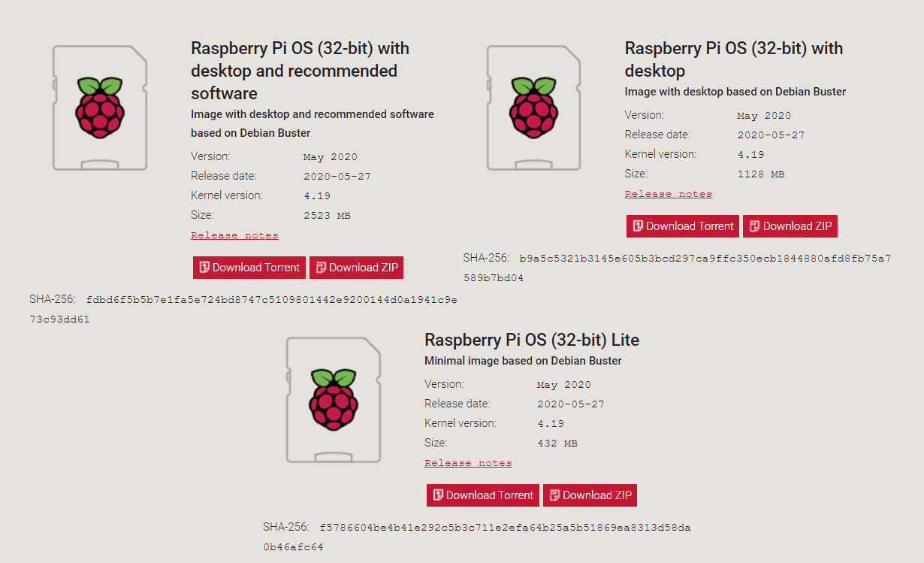Click 'Minimal image based on Debian Buster' text
The height and width of the screenshot is (563, 924).
(523, 361)
